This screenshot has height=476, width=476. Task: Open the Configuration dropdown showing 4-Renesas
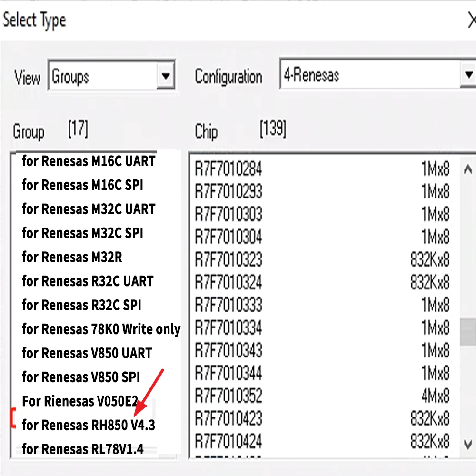click(469, 75)
